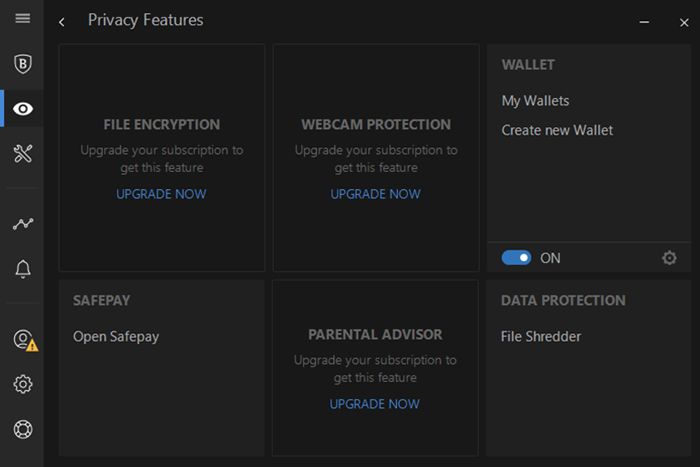700x467 pixels.
Task: Open the Utilities tools section
Action: click(22, 153)
